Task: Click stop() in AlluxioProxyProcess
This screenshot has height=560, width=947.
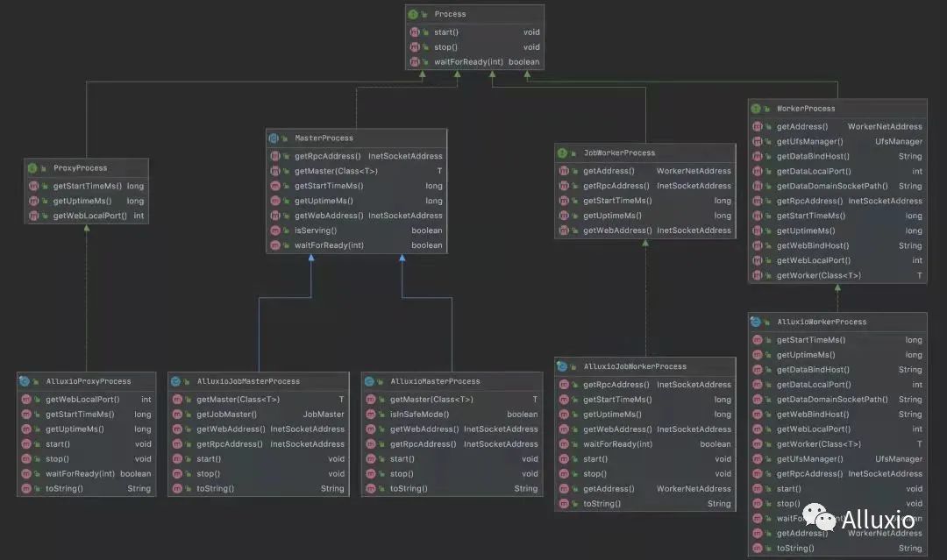Action: (x=57, y=458)
